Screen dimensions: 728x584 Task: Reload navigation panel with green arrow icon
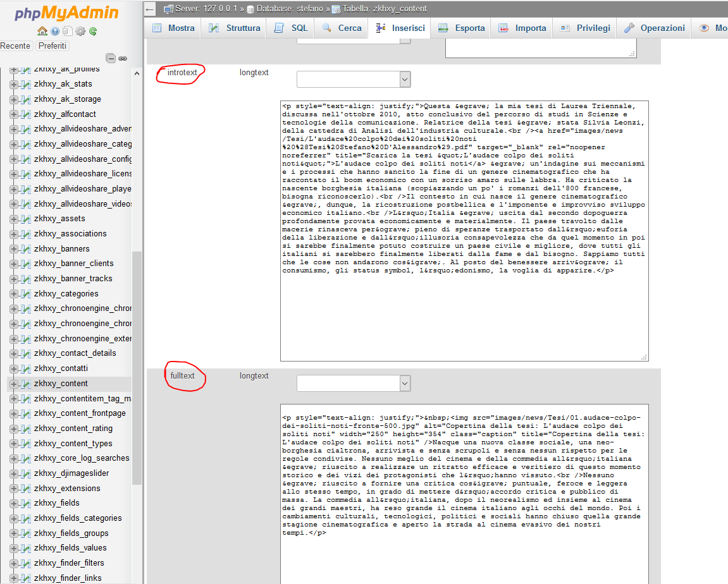[x=93, y=31]
